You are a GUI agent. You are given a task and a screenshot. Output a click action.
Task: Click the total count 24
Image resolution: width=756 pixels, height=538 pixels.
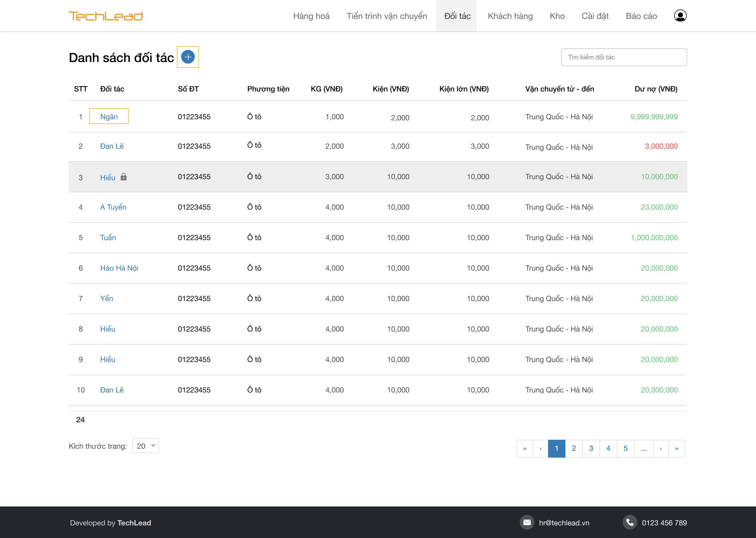tap(80, 420)
